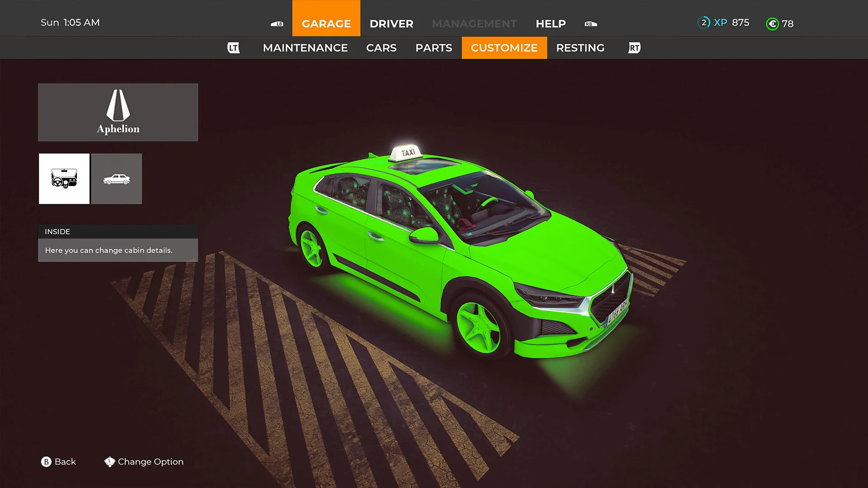The image size is (868, 488).
Task: Select the cabin interior customization icon
Action: click(64, 178)
